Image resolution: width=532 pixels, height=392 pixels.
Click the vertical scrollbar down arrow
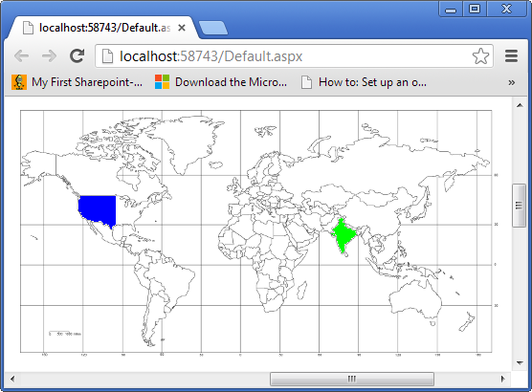pyautogui.click(x=520, y=362)
